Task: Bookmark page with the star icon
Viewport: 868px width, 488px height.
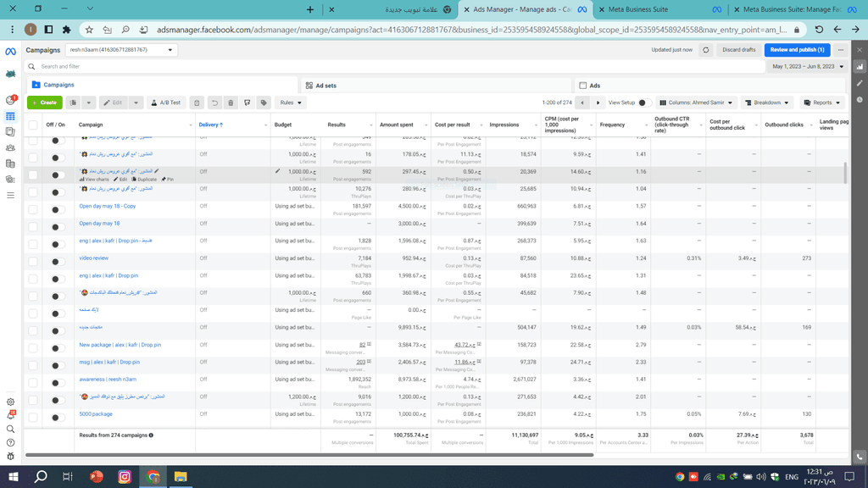Action: tap(89, 30)
